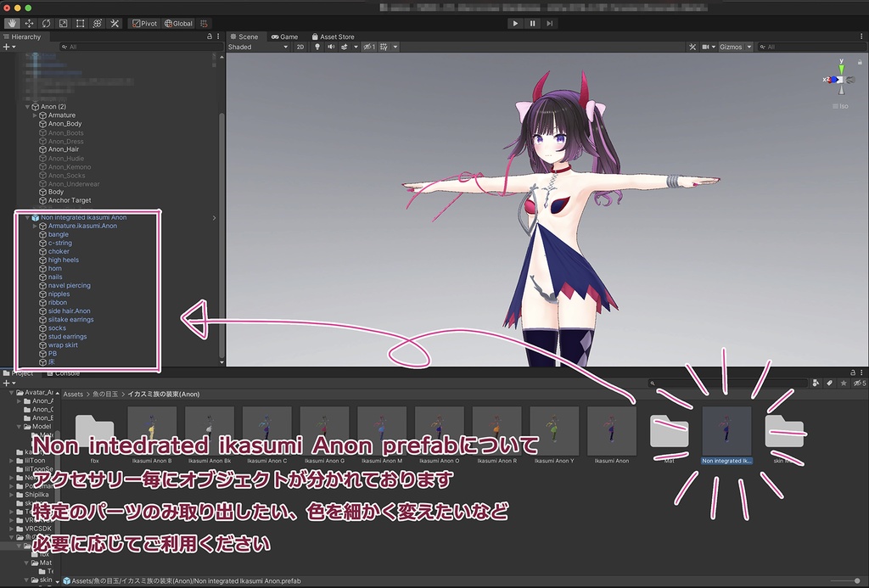Click the scene lighting icon
Screen dimensions: 869x588
tap(317, 47)
